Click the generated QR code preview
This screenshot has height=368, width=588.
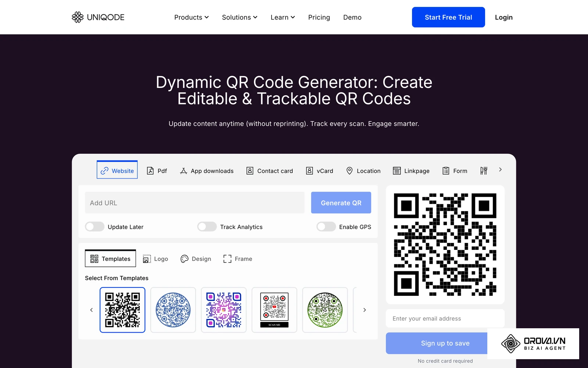pyautogui.click(x=445, y=245)
